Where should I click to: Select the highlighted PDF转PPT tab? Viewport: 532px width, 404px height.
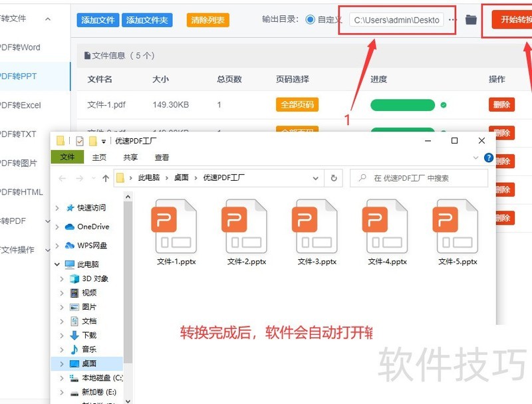(x=20, y=76)
